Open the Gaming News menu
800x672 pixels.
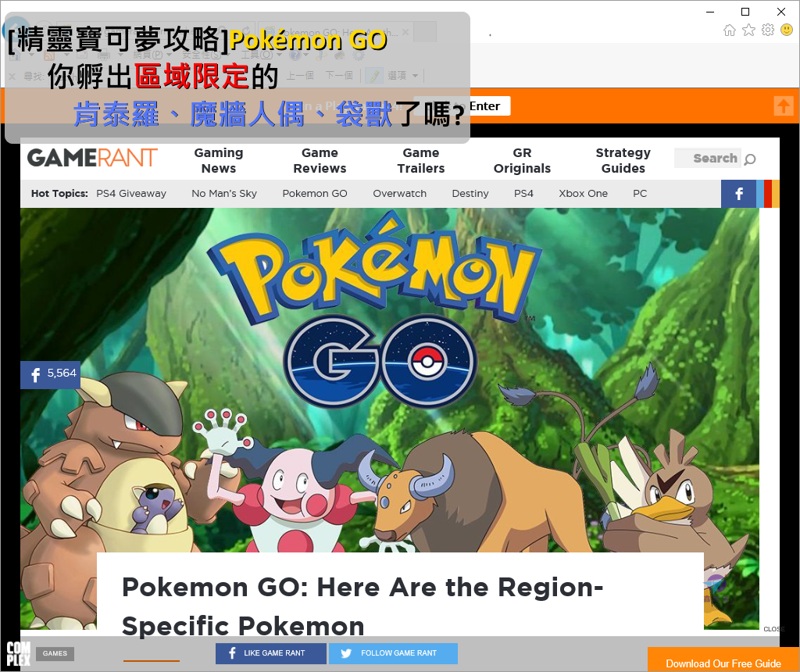coord(219,161)
